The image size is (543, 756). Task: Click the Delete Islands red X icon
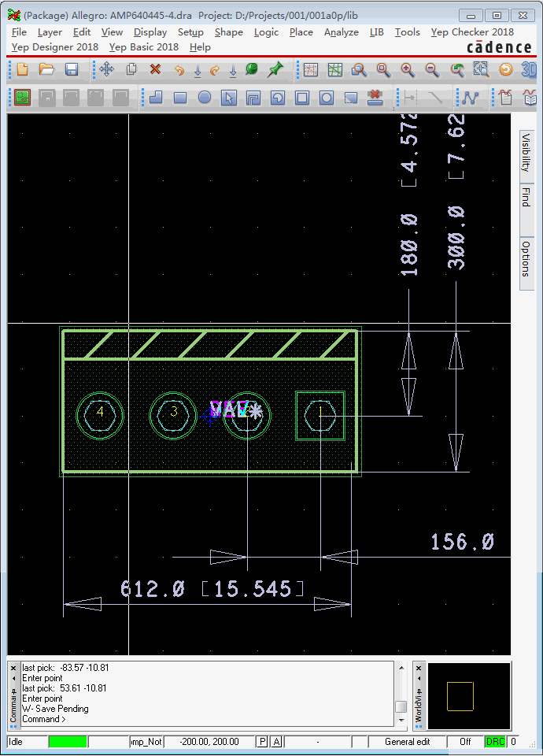pos(375,98)
